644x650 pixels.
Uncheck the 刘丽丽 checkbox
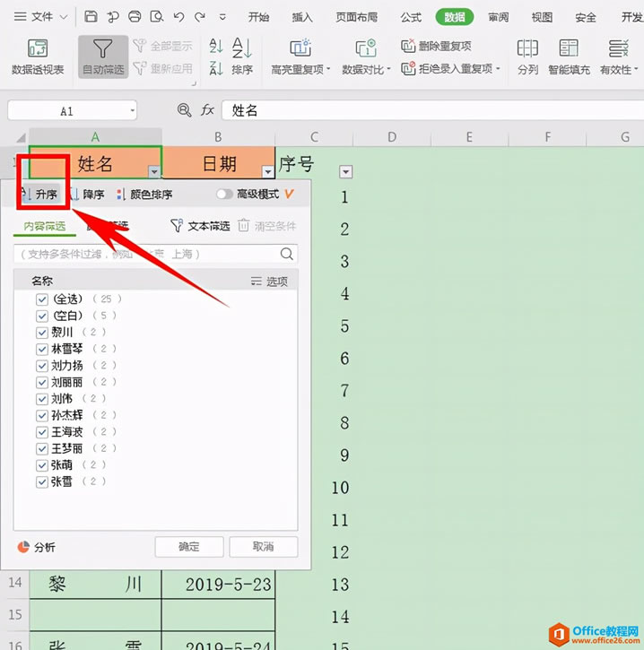tap(42, 382)
